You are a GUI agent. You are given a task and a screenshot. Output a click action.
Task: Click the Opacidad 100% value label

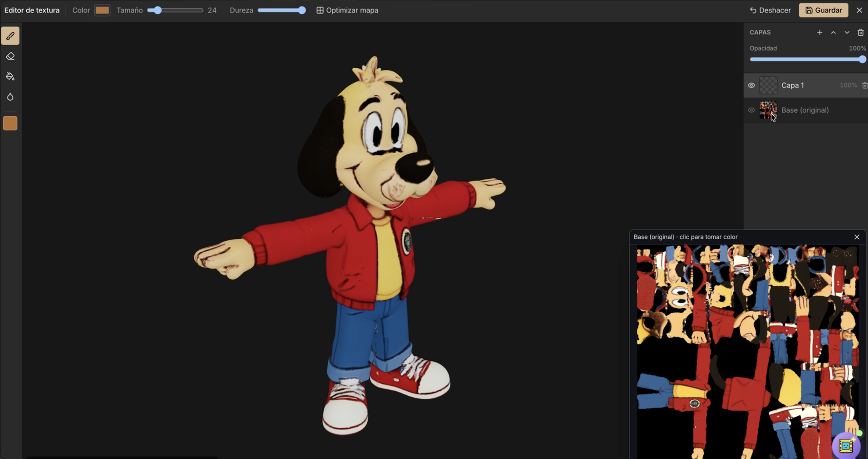pyautogui.click(x=857, y=48)
